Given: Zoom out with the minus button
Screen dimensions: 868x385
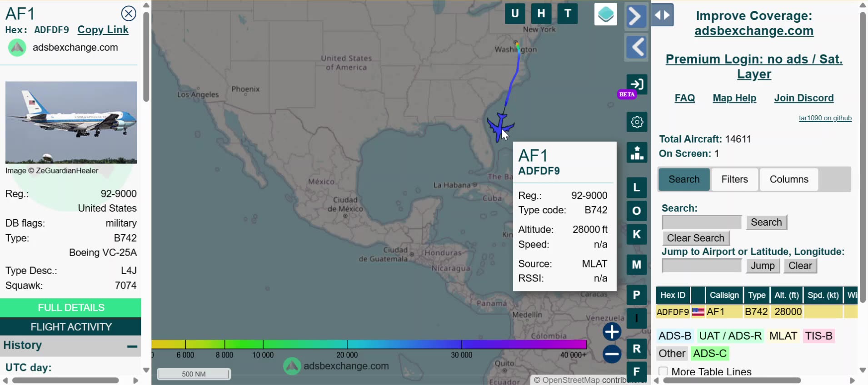Looking at the screenshot, I should pos(612,354).
